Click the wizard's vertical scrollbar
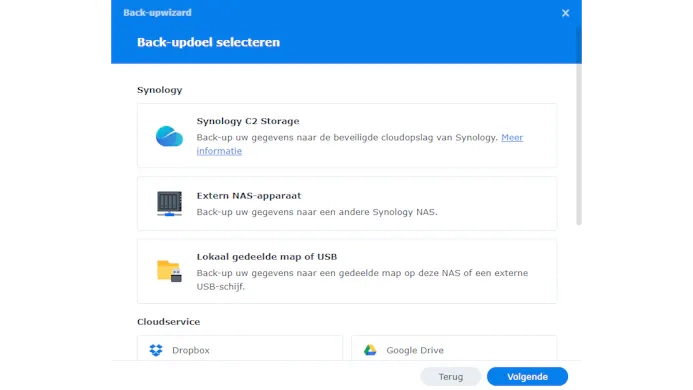Viewport: 693px width, 390px height. [x=579, y=126]
